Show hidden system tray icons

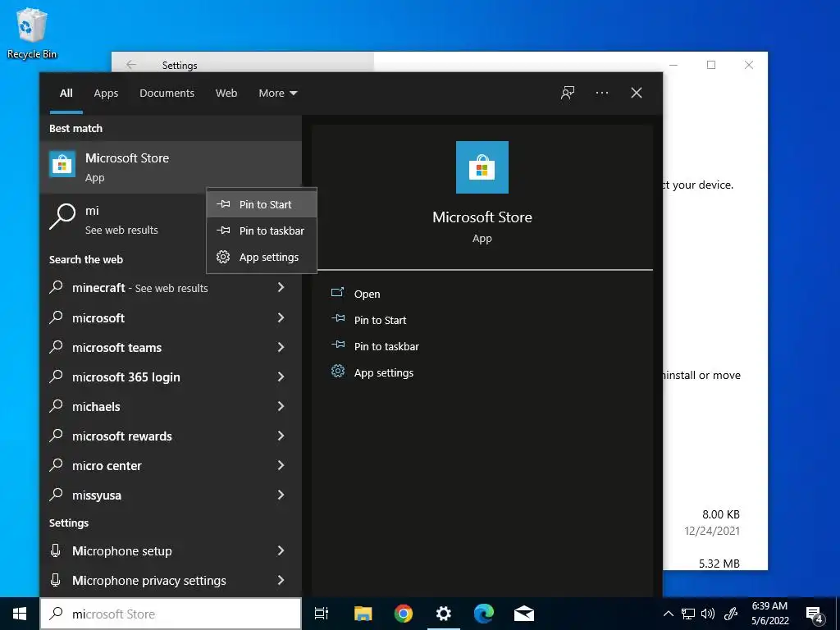[x=668, y=614]
